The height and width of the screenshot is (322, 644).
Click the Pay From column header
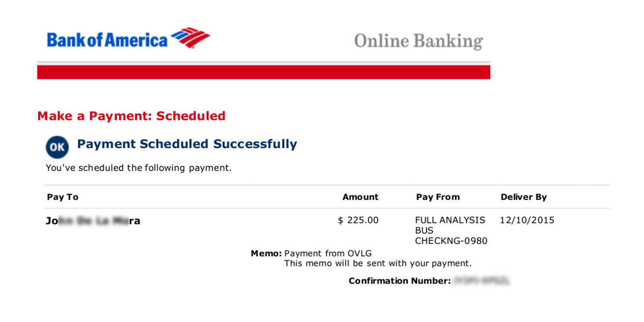tap(438, 197)
